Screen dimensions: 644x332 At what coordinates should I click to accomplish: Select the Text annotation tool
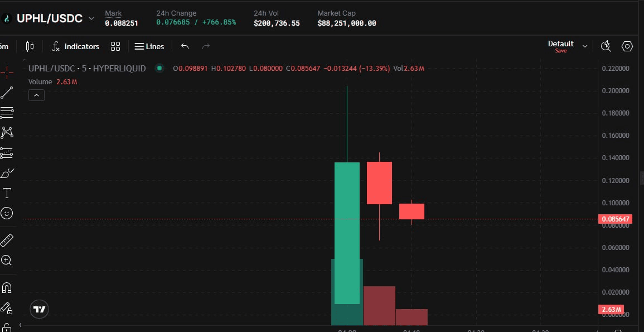coord(7,193)
